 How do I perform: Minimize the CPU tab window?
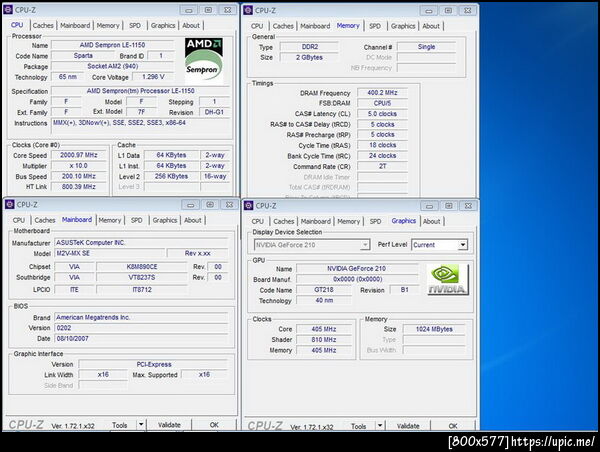pos(189,10)
